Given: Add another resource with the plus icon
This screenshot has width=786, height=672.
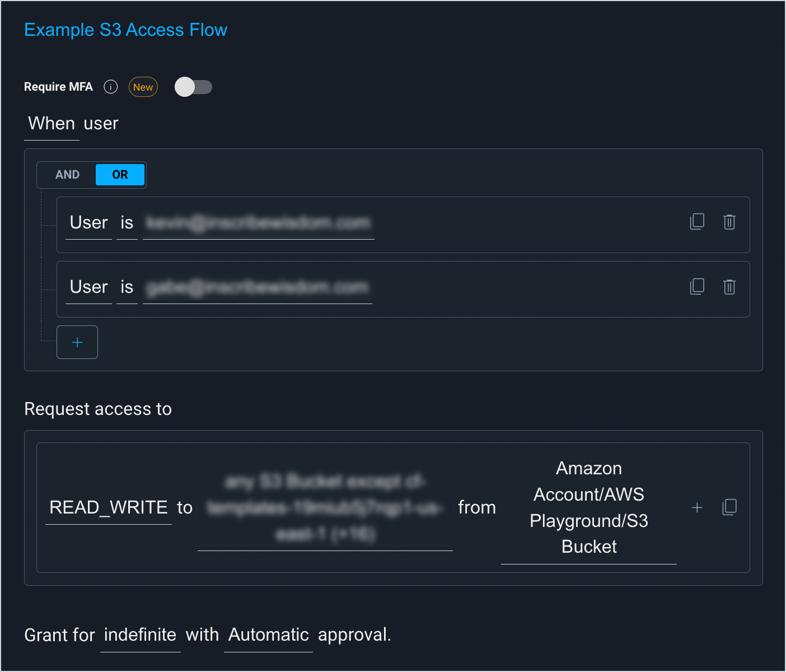Looking at the screenshot, I should [x=697, y=507].
